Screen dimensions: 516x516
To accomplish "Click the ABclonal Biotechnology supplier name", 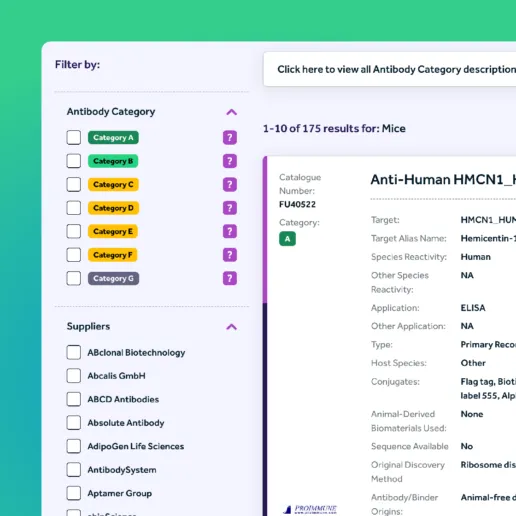I will click(x=136, y=353).
